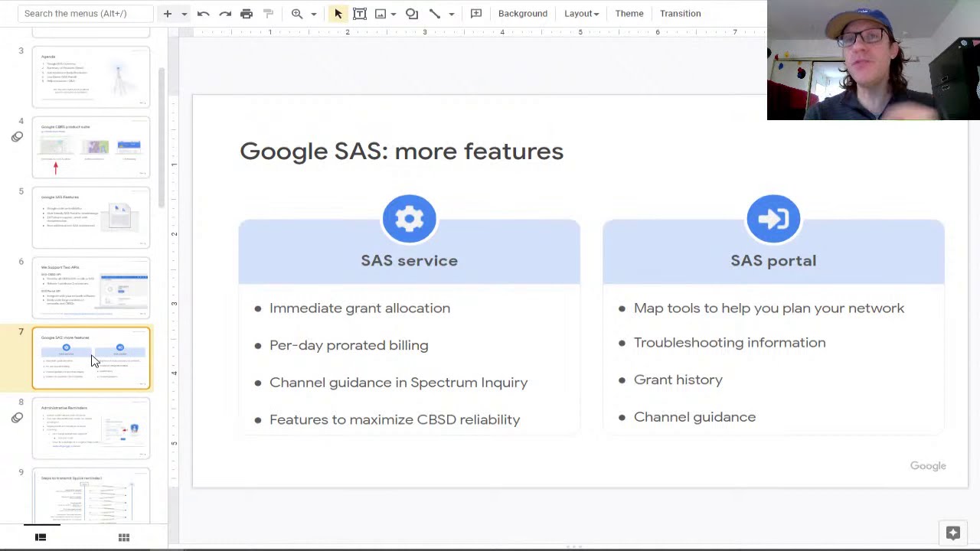980x551 pixels.
Task: Open the insert image dropdown arrow
Action: click(x=394, y=14)
